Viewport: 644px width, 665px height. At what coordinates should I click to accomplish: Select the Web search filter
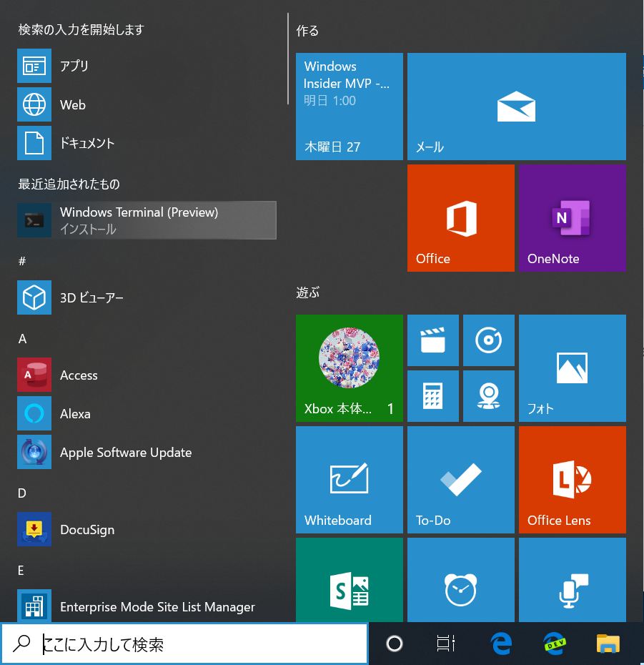(x=147, y=104)
